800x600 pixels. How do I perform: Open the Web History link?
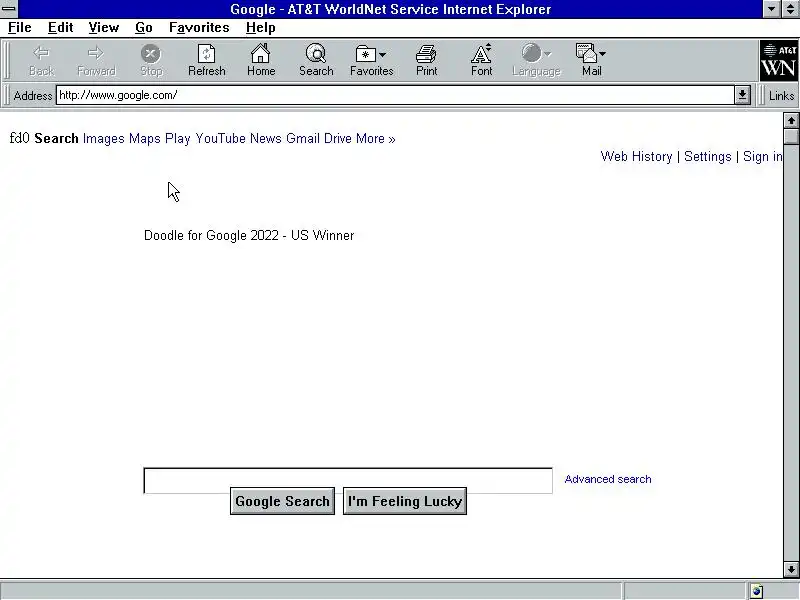point(636,157)
